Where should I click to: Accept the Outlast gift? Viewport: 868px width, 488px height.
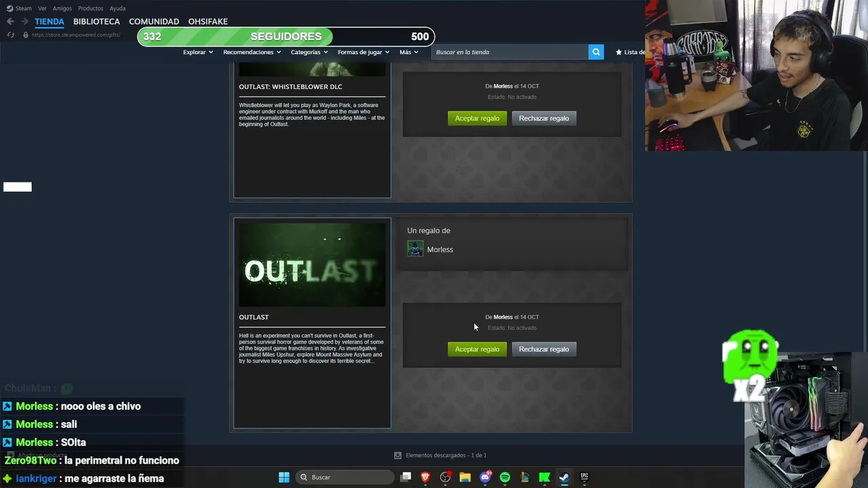477,349
